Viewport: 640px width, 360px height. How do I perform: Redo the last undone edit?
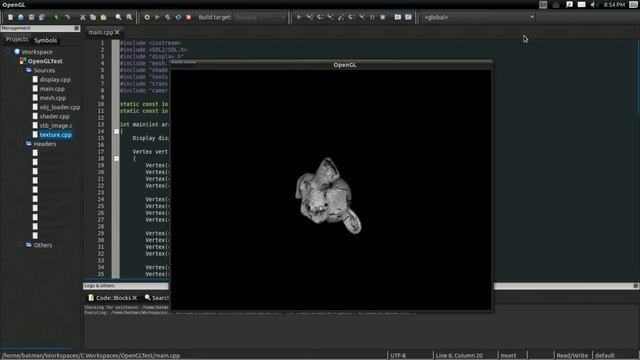coord(67,17)
